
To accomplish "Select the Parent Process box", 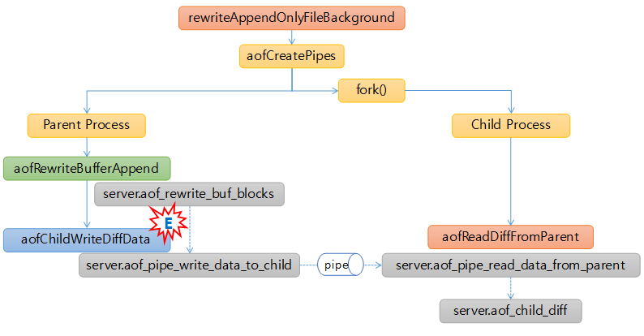I will [87, 125].
